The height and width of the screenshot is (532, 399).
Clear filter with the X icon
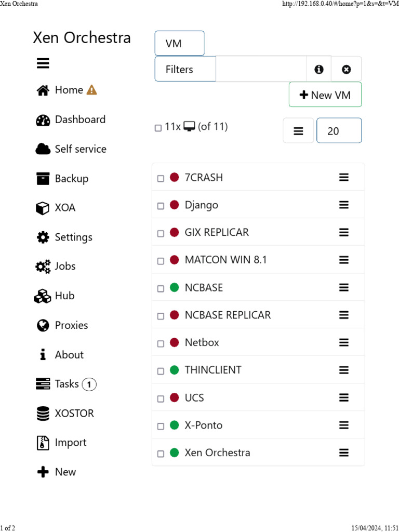pos(347,70)
